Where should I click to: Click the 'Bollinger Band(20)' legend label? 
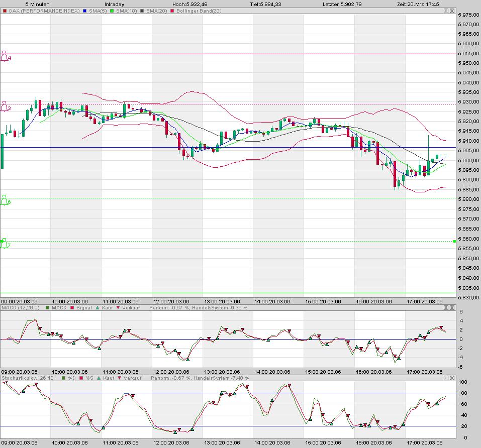click(x=199, y=11)
